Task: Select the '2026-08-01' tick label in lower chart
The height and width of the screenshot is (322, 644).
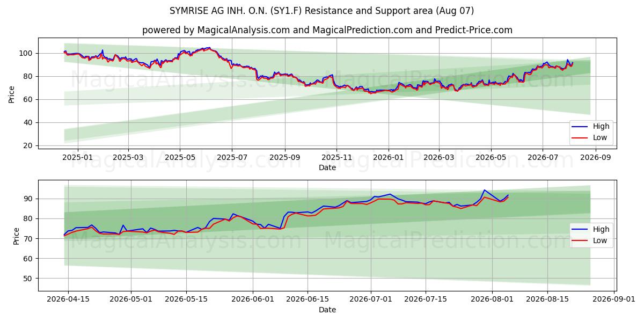Action: click(x=492, y=299)
